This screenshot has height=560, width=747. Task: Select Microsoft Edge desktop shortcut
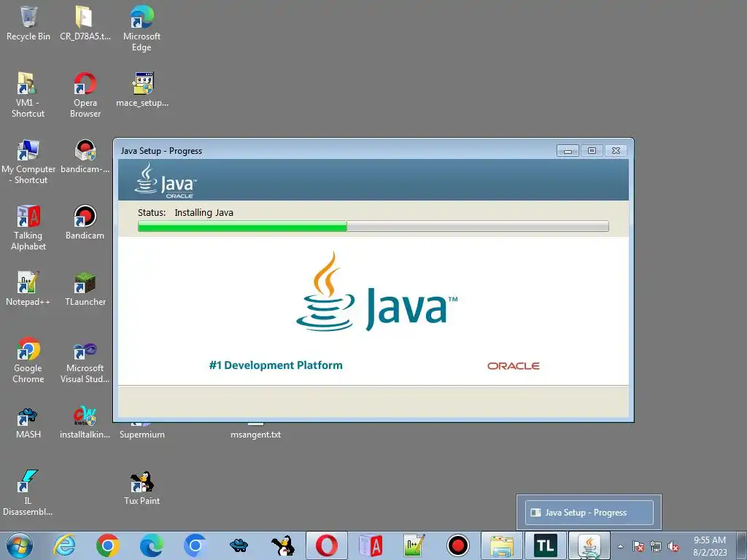142,28
